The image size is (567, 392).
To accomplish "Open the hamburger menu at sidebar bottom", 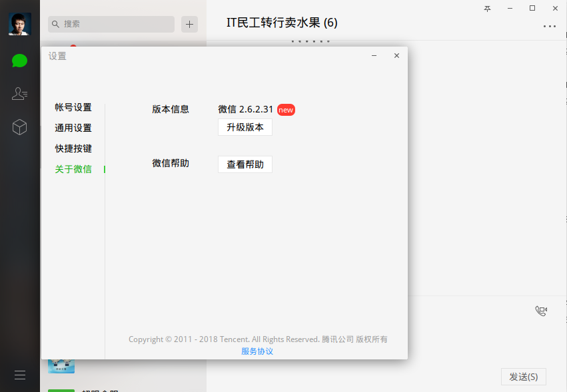I will 20,375.
